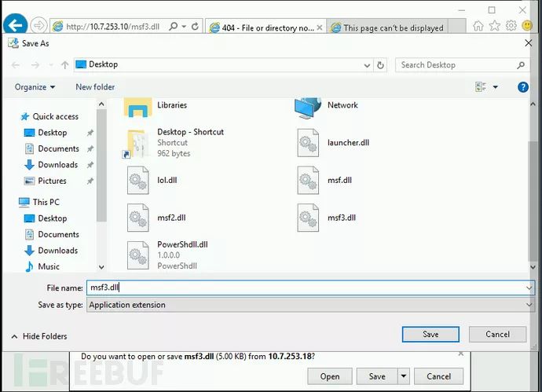
Task: Expand the File name dropdown
Action: pos(529,288)
